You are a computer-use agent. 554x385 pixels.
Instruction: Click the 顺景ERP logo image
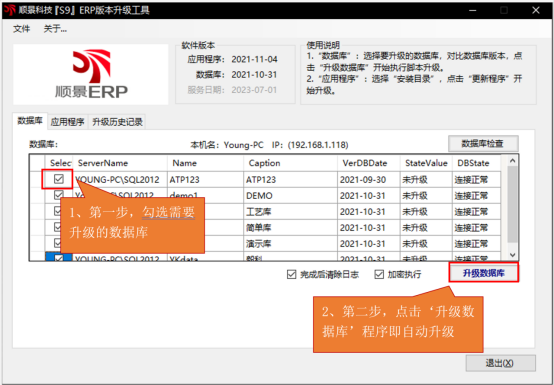point(91,74)
